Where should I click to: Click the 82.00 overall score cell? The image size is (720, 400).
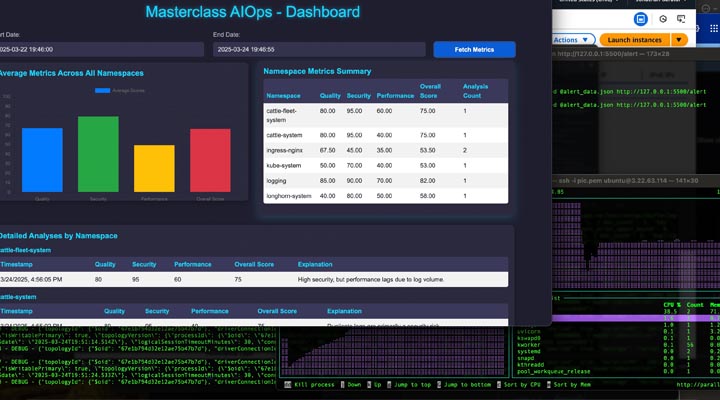pyautogui.click(x=428, y=180)
